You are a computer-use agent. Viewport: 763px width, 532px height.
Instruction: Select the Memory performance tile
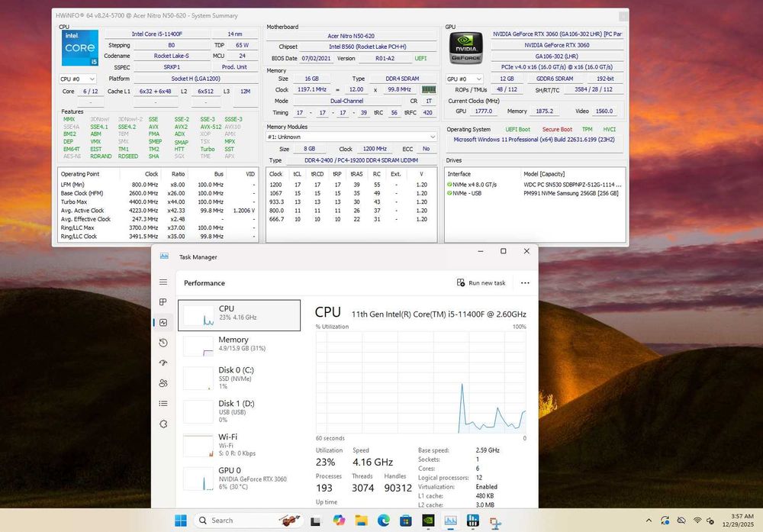[x=239, y=345]
